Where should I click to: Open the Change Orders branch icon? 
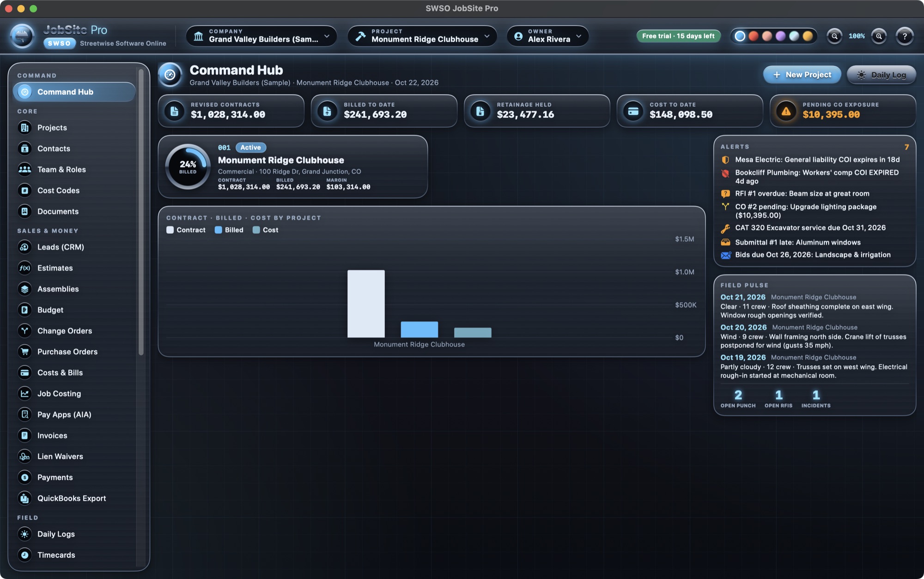point(24,331)
